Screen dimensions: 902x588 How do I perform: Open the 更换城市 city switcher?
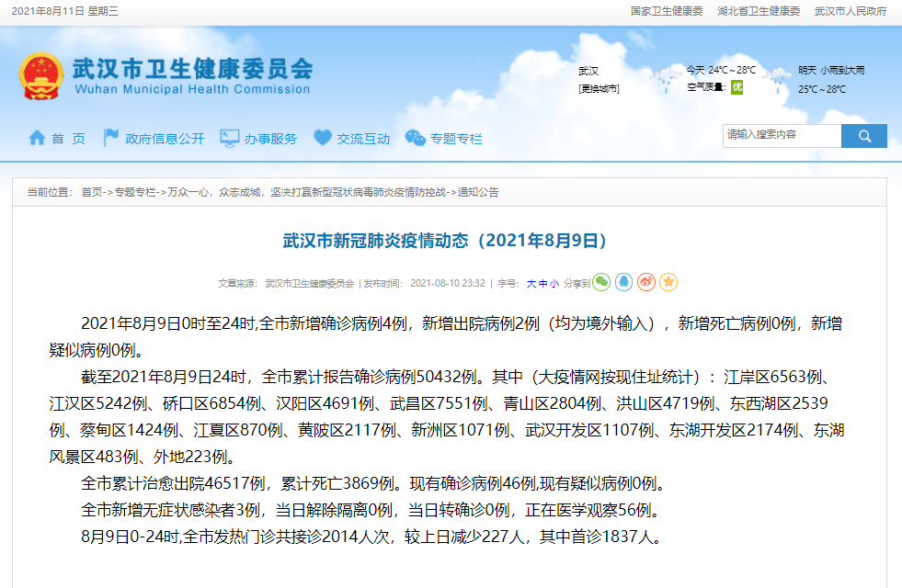(x=599, y=89)
